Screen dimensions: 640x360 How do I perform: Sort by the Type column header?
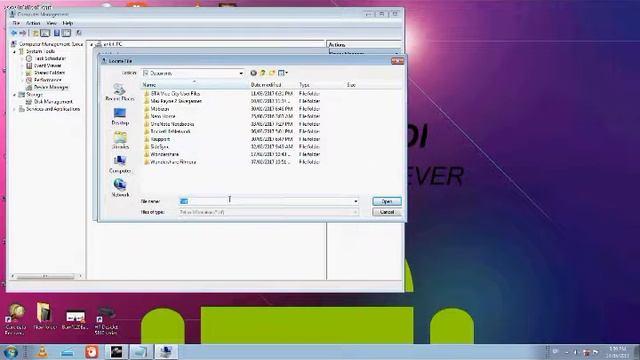[x=320, y=85]
